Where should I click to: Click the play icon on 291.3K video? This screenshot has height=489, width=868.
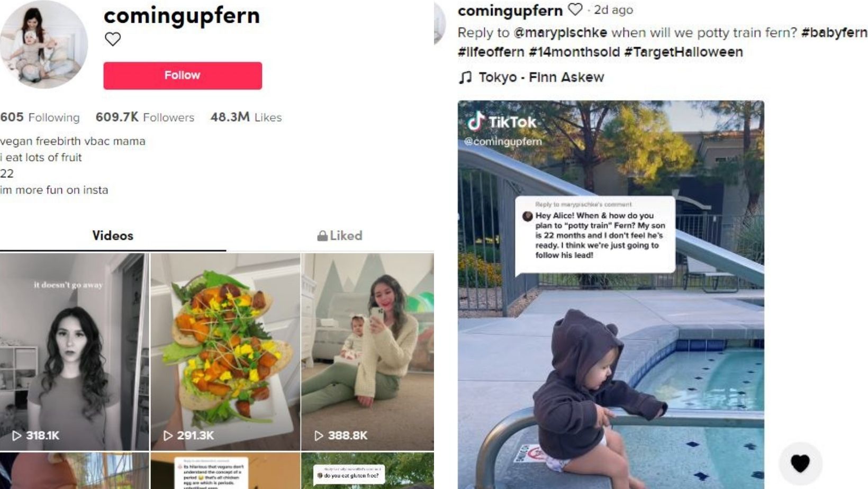[168, 436]
